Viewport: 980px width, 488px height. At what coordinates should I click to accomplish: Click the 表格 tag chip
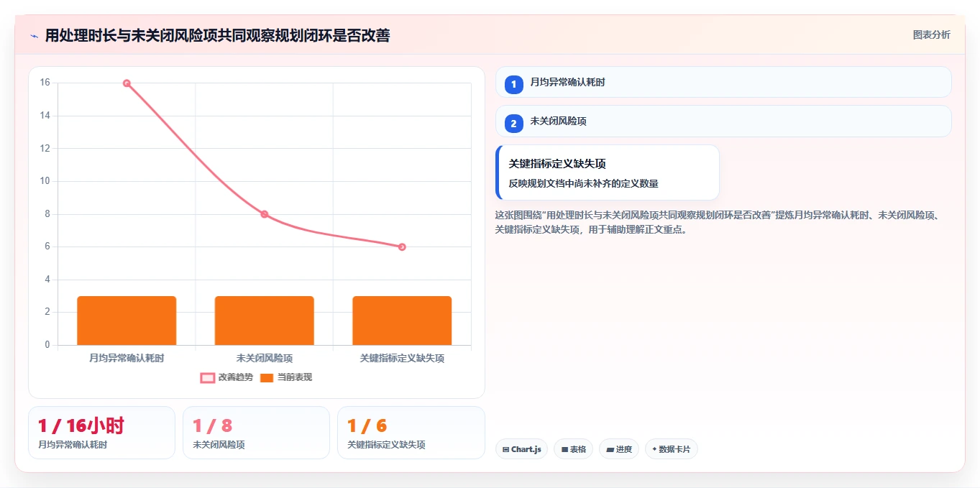point(573,449)
